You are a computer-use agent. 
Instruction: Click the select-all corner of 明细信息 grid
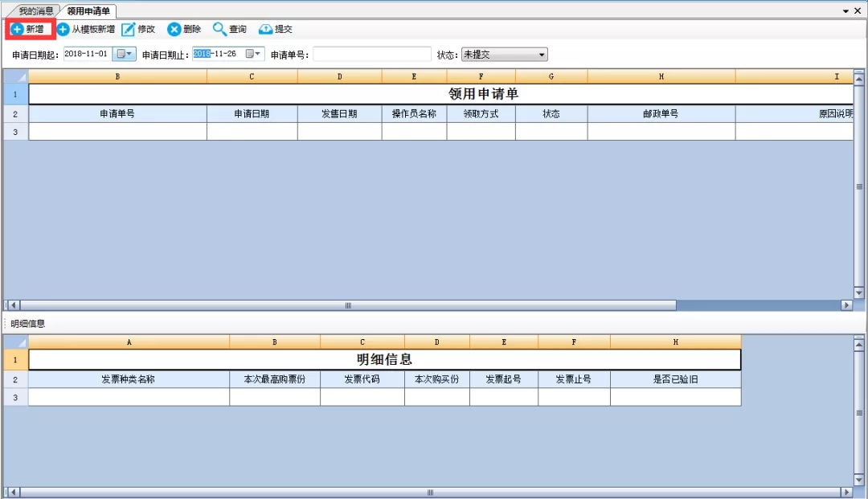click(x=16, y=342)
